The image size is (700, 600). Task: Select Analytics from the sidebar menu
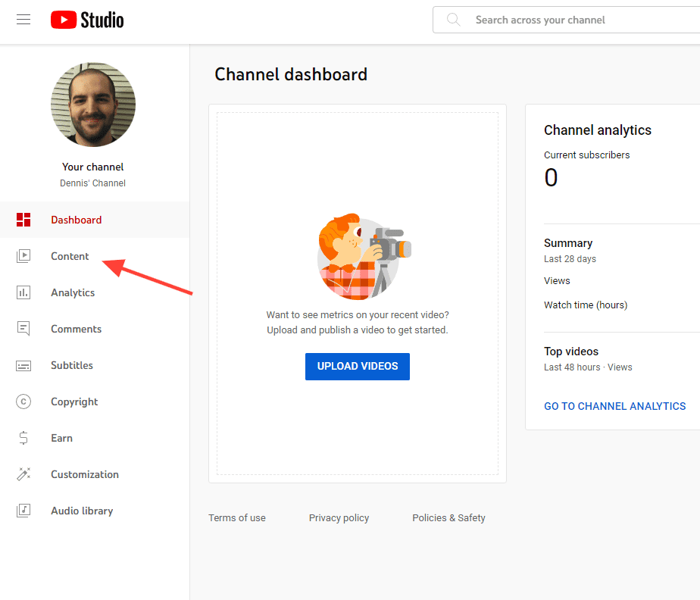pyautogui.click(x=73, y=292)
